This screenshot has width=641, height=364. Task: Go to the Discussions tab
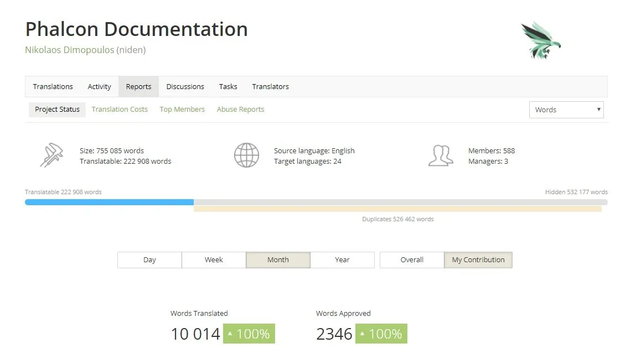tap(185, 87)
